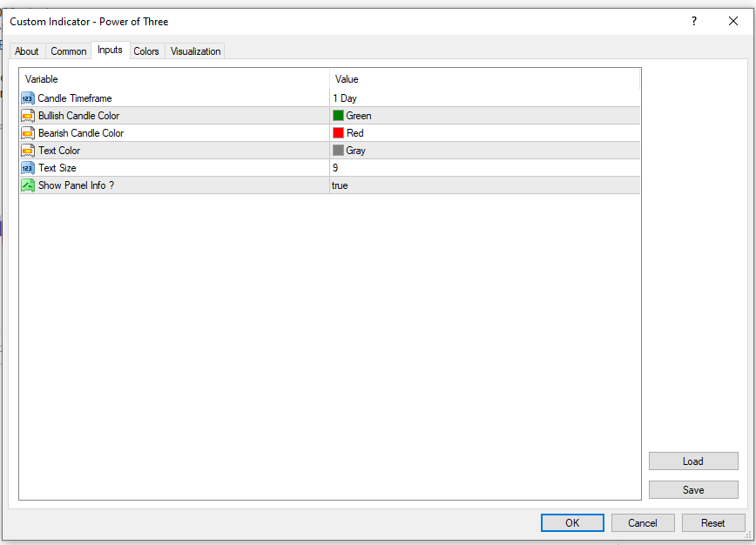756x545 pixels.
Task: Go to the Common tab
Action: 68,50
